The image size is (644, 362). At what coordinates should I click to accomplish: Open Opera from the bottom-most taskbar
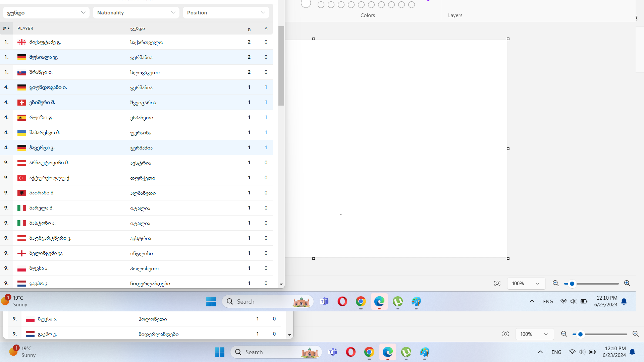351,352
